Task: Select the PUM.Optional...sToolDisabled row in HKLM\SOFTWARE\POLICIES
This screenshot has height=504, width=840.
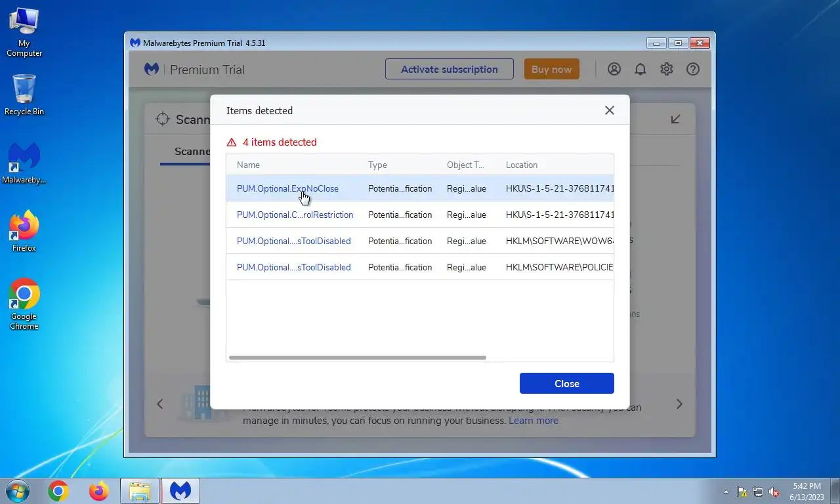Action: point(420,267)
